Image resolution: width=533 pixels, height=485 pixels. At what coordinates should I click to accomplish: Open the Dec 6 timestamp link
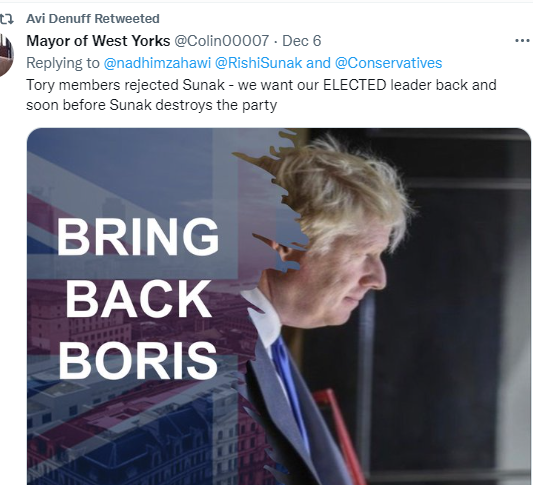[302, 41]
